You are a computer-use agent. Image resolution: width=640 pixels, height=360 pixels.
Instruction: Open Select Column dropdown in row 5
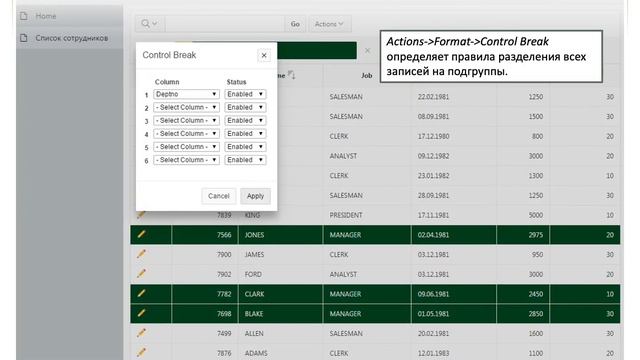coord(186,147)
